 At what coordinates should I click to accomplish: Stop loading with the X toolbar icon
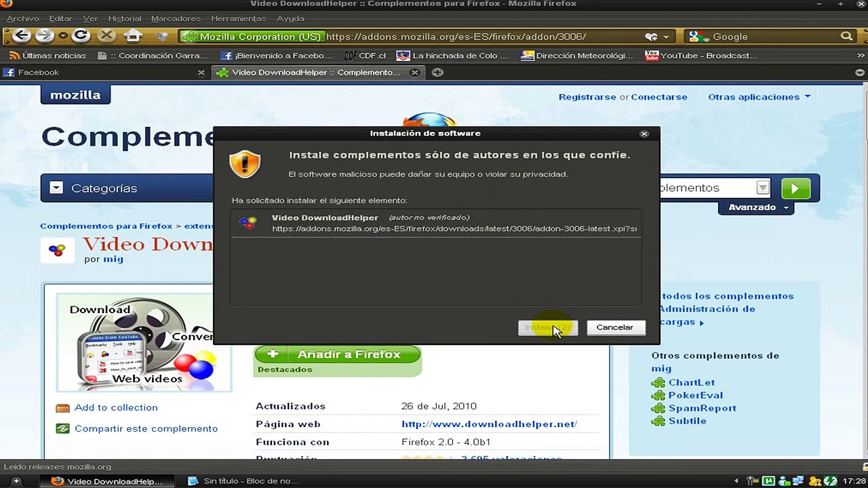106,36
